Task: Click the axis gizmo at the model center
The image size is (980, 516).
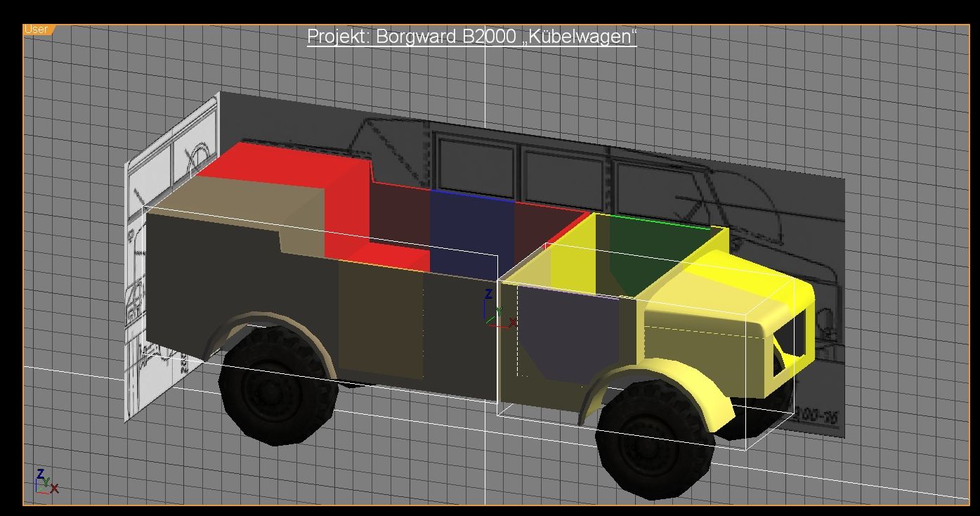Action: [499, 309]
